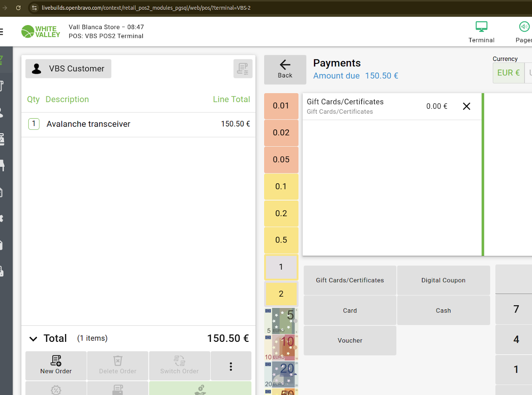Go back using the Back arrow
Screen dimensions: 532x395
coord(285,69)
